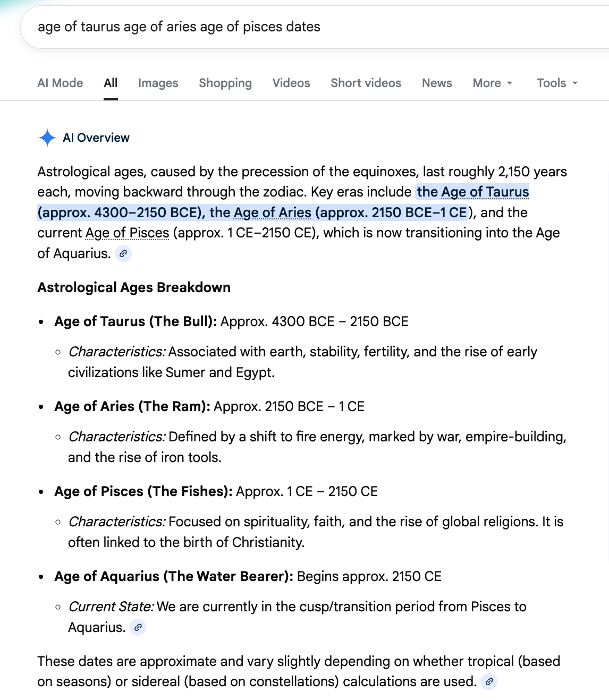Switch to AI Mode tab
This screenshot has width=609, height=700.
(60, 83)
